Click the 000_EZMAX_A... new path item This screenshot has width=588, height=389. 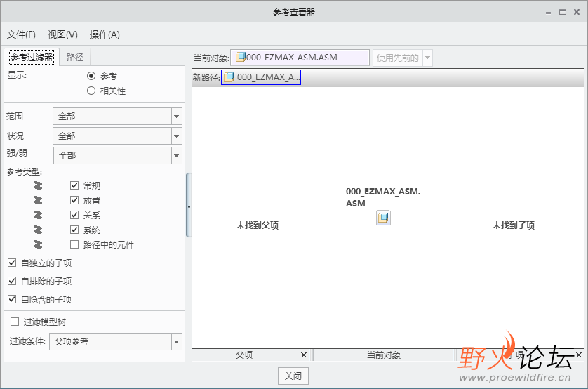(x=261, y=77)
